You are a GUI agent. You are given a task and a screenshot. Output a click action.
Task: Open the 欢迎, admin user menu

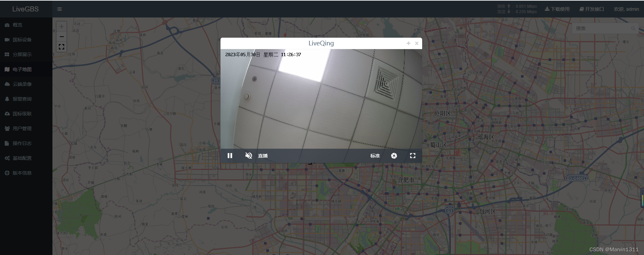(x=627, y=9)
